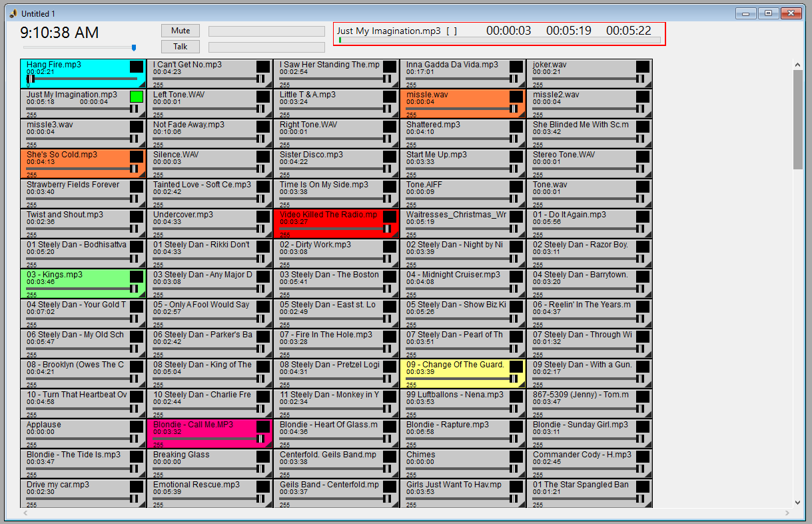Toggle the Talk button

click(x=181, y=47)
